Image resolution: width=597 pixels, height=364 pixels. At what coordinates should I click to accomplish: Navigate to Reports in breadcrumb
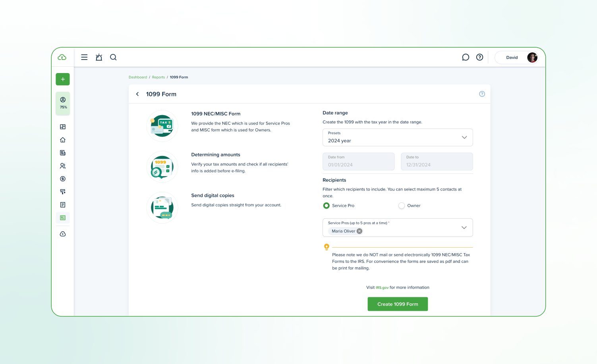[x=158, y=77]
